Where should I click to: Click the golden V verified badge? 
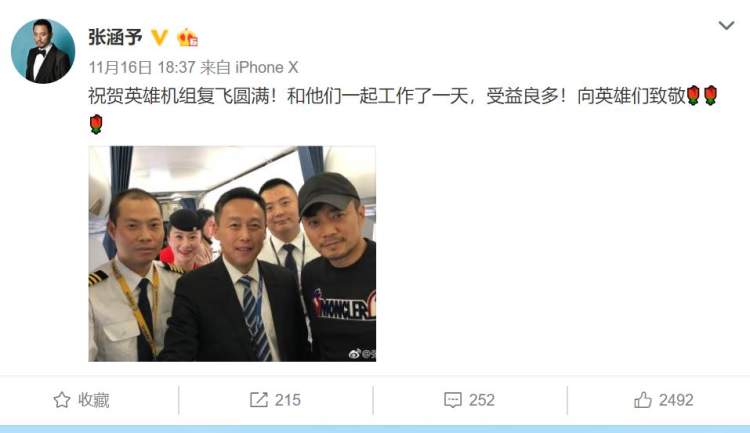coord(159,37)
